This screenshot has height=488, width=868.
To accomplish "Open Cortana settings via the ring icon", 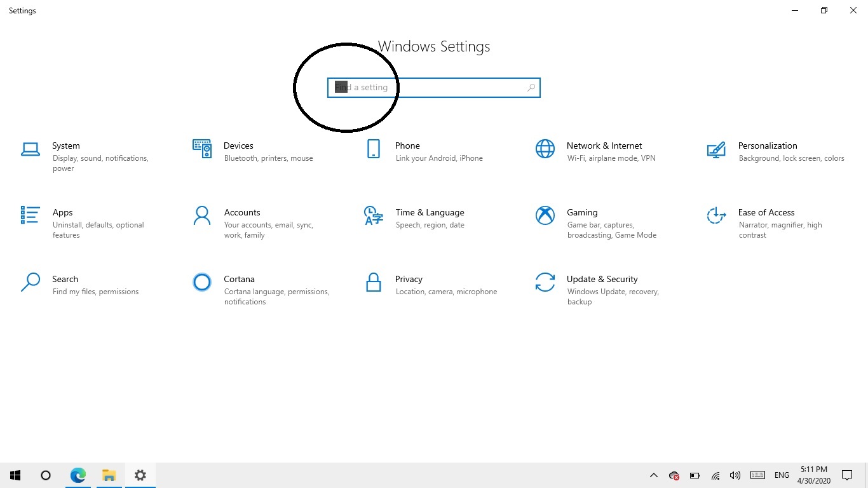I will [202, 282].
